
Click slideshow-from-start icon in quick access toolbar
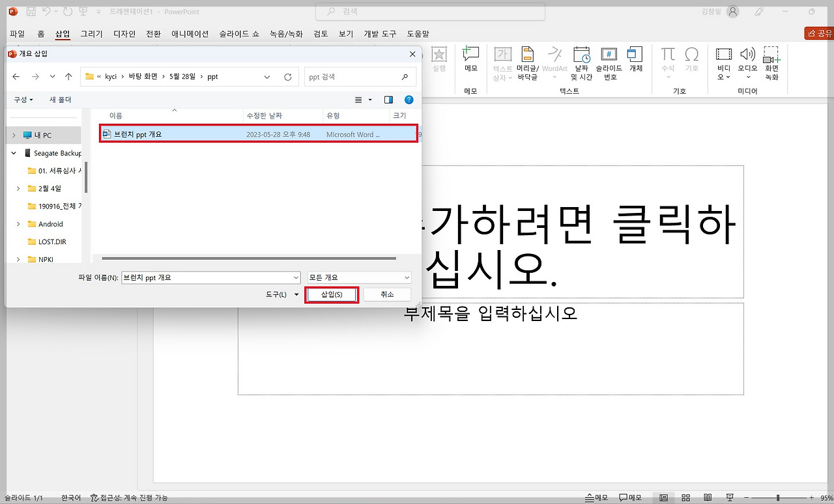(x=83, y=12)
